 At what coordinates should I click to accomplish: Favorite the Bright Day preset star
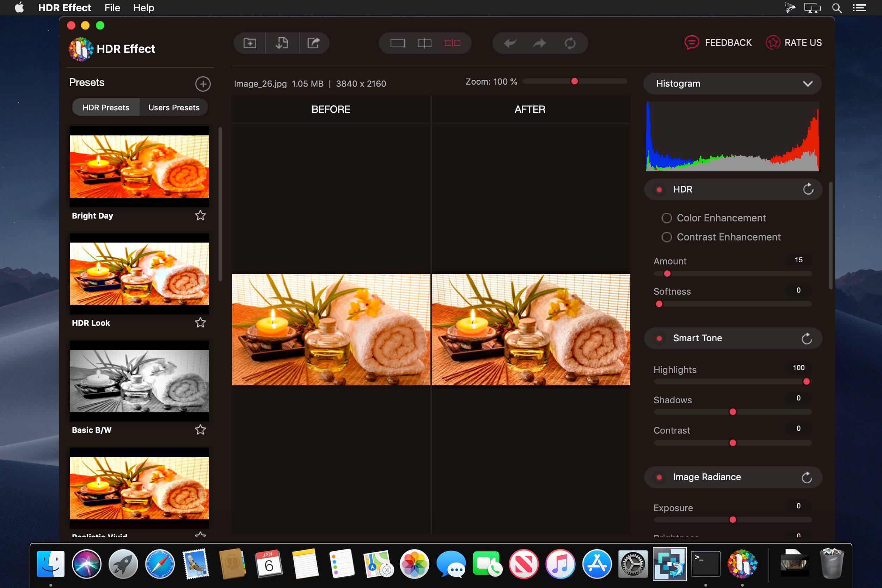click(x=200, y=215)
